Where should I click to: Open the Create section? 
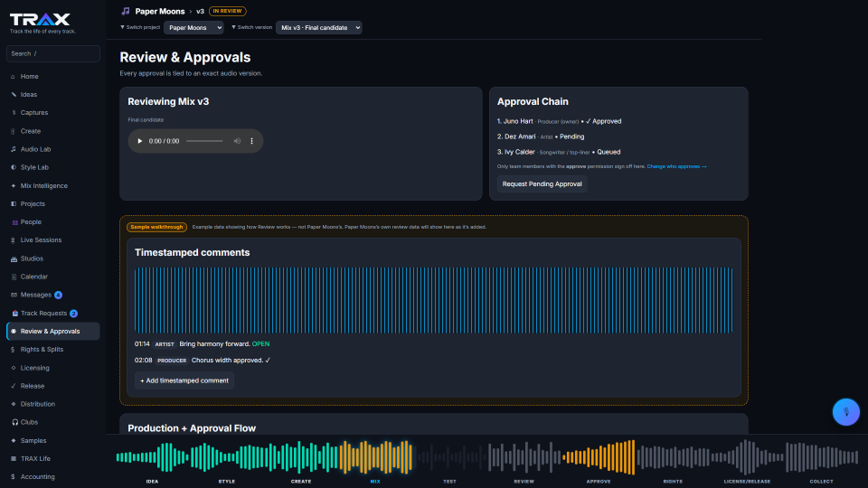point(31,131)
